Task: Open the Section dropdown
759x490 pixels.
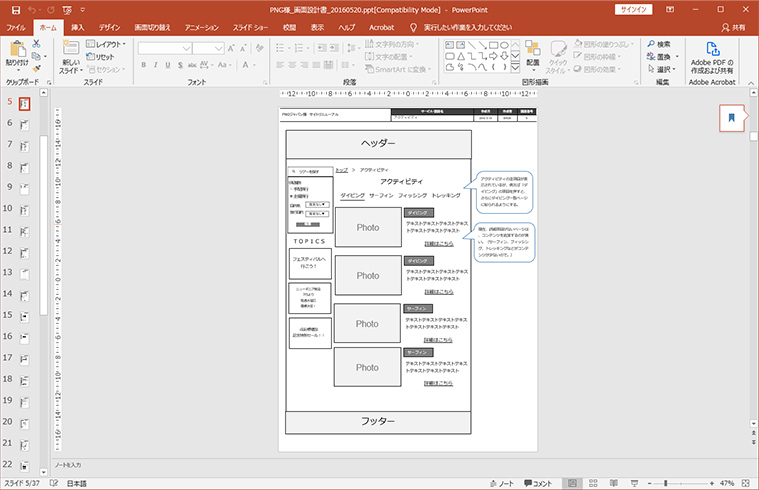Action: click(106, 69)
